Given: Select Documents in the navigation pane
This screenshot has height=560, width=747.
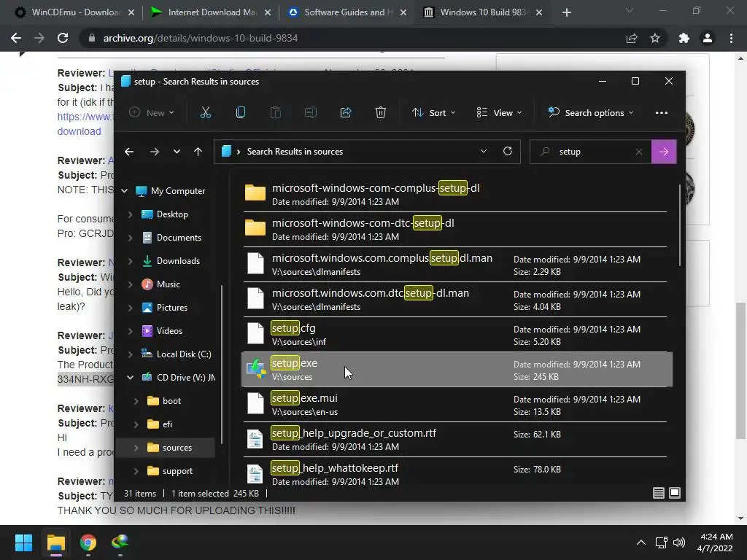Looking at the screenshot, I should (x=179, y=238).
